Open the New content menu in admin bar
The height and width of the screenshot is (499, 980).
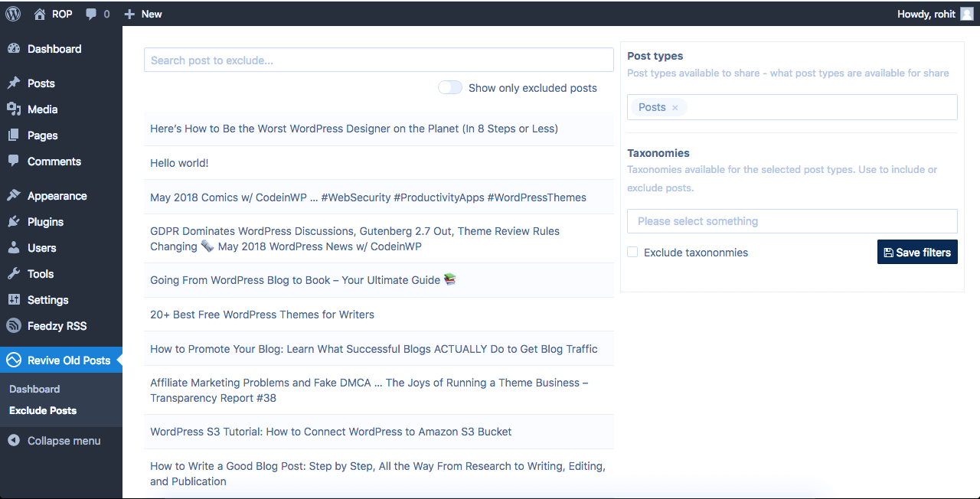(143, 14)
